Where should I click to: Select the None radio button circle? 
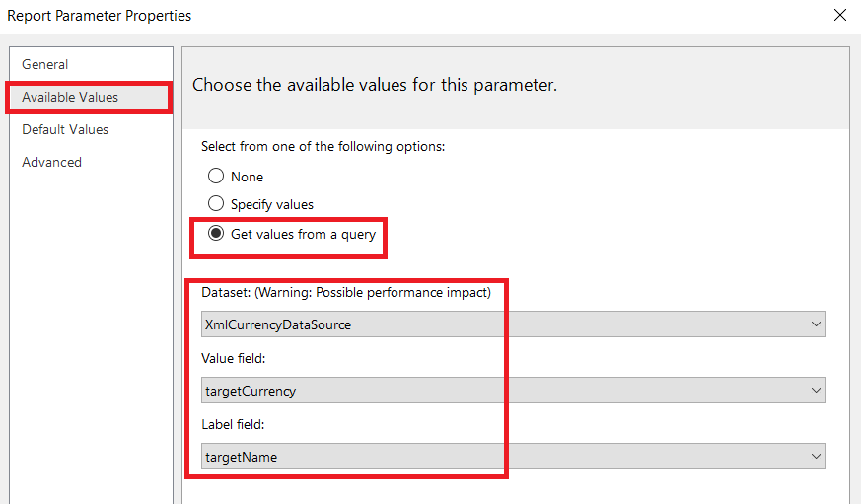pyautogui.click(x=216, y=177)
